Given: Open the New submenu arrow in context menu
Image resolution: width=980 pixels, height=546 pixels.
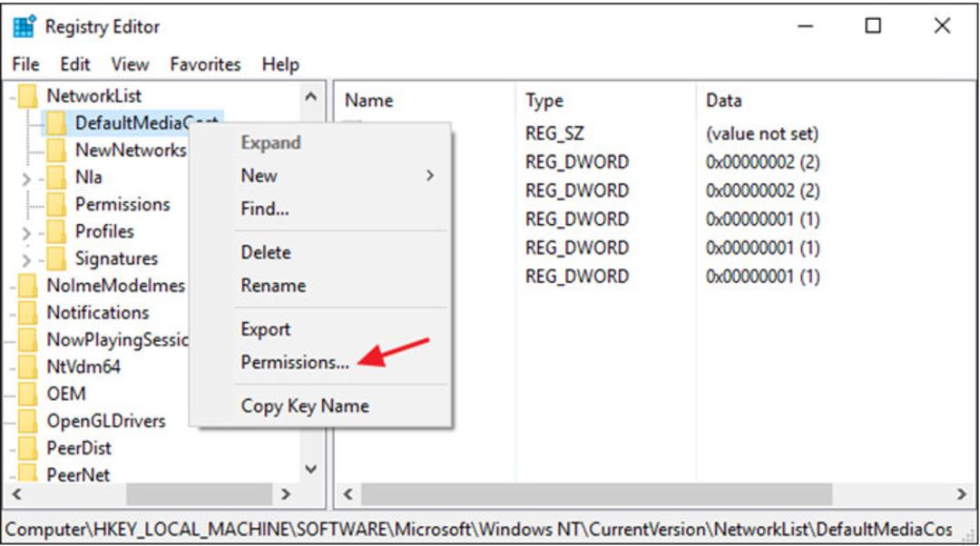Looking at the screenshot, I should [430, 176].
